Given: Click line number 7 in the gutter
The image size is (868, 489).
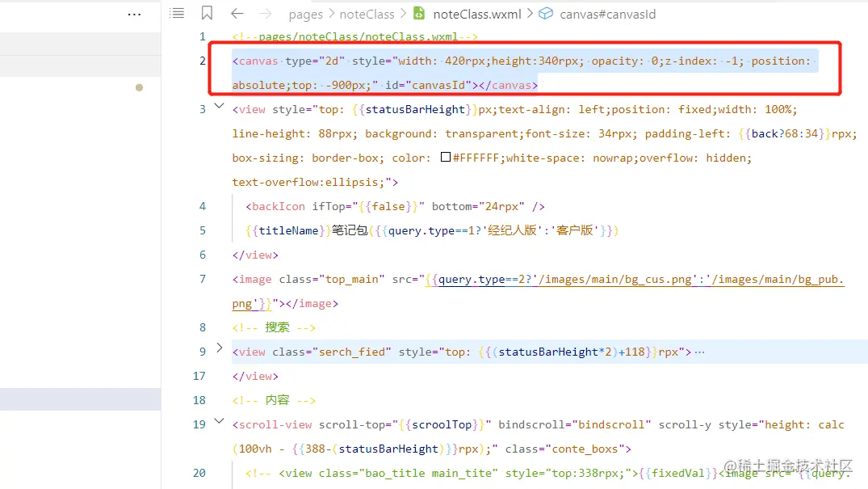Looking at the screenshot, I should pos(203,279).
